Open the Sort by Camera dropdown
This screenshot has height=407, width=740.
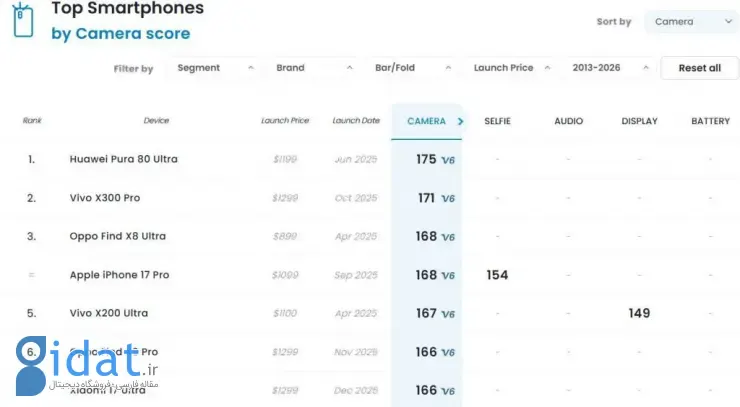click(691, 21)
